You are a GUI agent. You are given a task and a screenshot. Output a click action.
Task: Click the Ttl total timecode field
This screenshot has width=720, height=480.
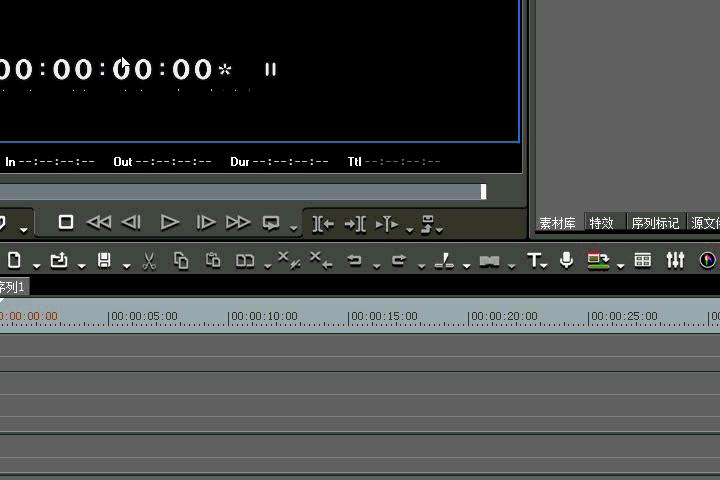point(403,162)
